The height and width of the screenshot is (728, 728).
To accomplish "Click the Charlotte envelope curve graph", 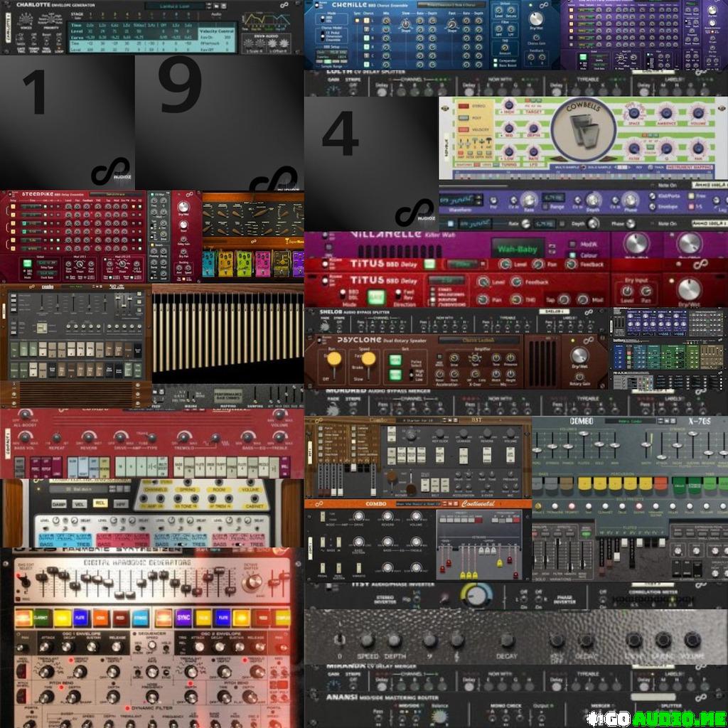I will click(266, 21).
